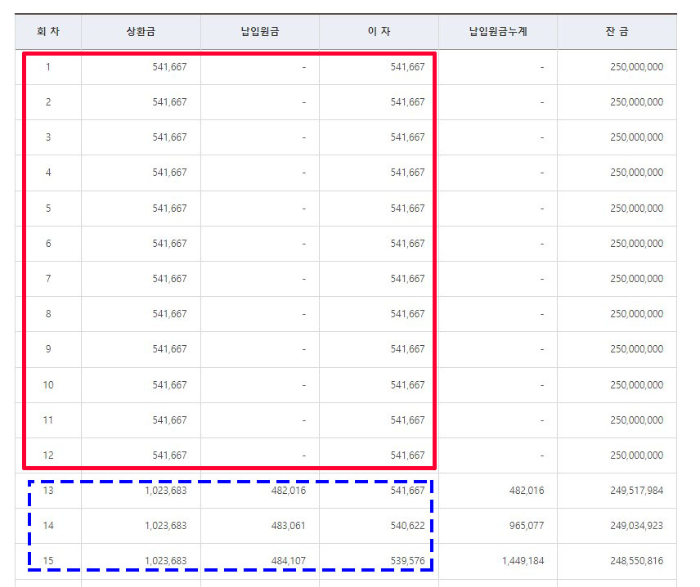The width and height of the screenshot is (700, 587).
Task: Select the 잔금 value 249,034,923
Action: [x=637, y=526]
